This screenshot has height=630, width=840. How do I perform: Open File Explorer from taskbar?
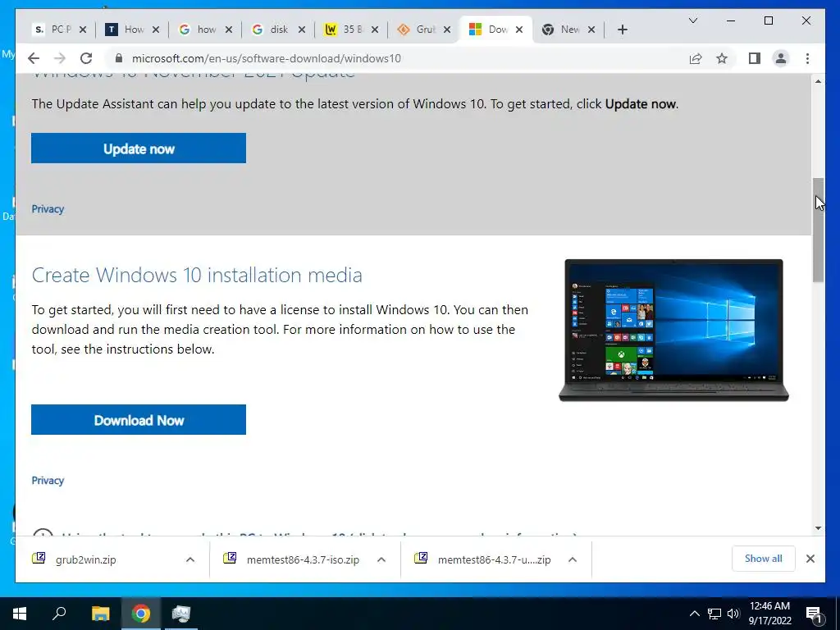[100, 614]
